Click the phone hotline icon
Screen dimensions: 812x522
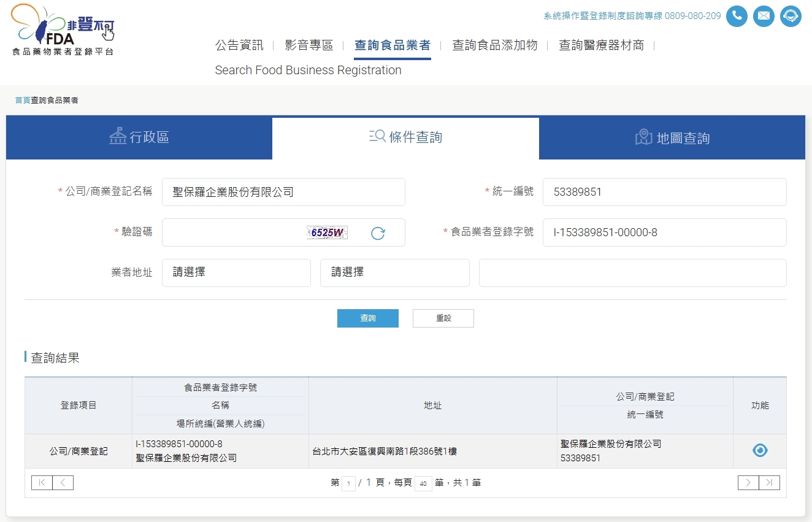[737, 16]
